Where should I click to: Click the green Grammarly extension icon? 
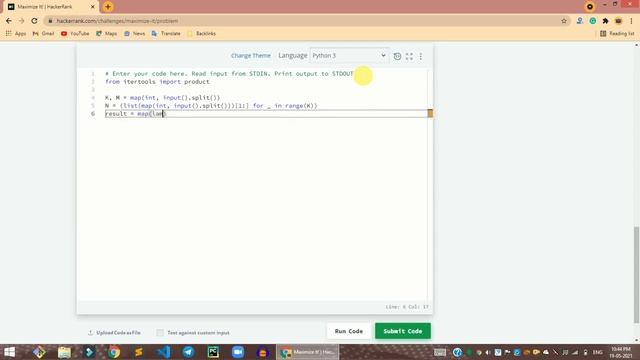[x=593, y=21]
